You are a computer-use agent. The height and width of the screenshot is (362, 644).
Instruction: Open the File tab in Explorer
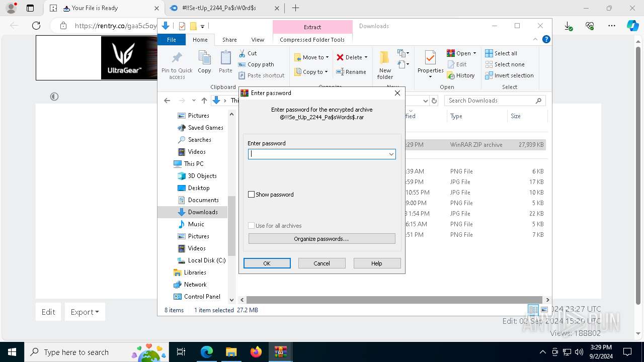[x=172, y=40]
